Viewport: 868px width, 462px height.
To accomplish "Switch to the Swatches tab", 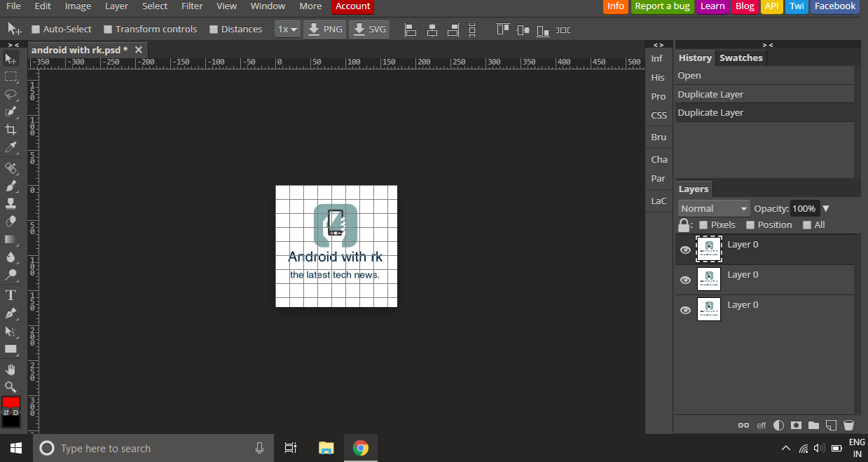I will pyautogui.click(x=740, y=57).
